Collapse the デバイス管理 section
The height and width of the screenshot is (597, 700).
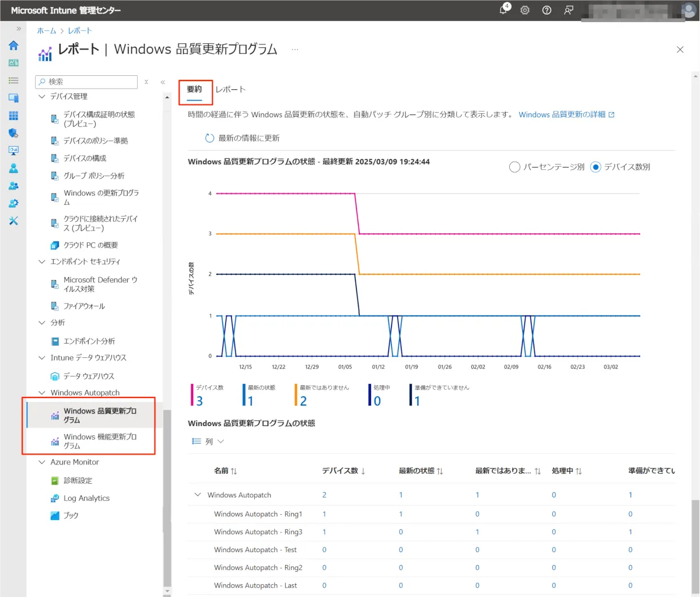pos(42,97)
